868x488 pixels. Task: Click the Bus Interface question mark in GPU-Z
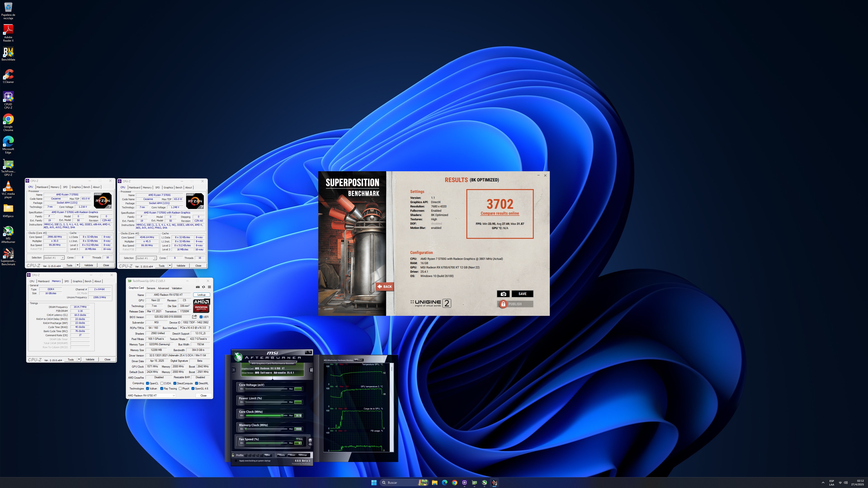point(209,328)
